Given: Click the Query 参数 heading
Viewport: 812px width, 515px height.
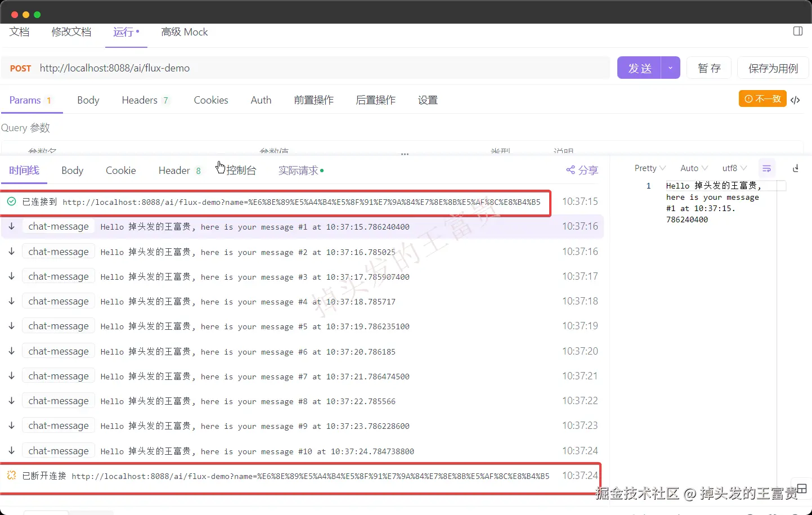Looking at the screenshot, I should click(25, 128).
